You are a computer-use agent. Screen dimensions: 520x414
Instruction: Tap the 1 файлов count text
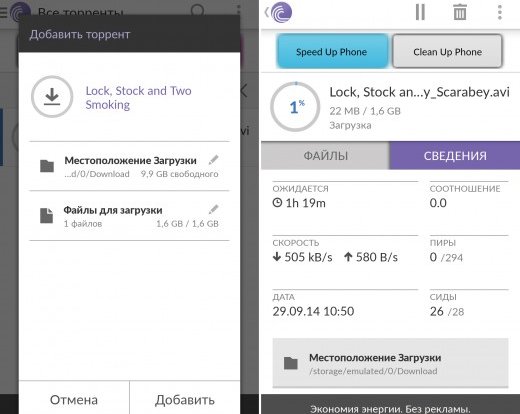pyautogui.click(x=83, y=224)
